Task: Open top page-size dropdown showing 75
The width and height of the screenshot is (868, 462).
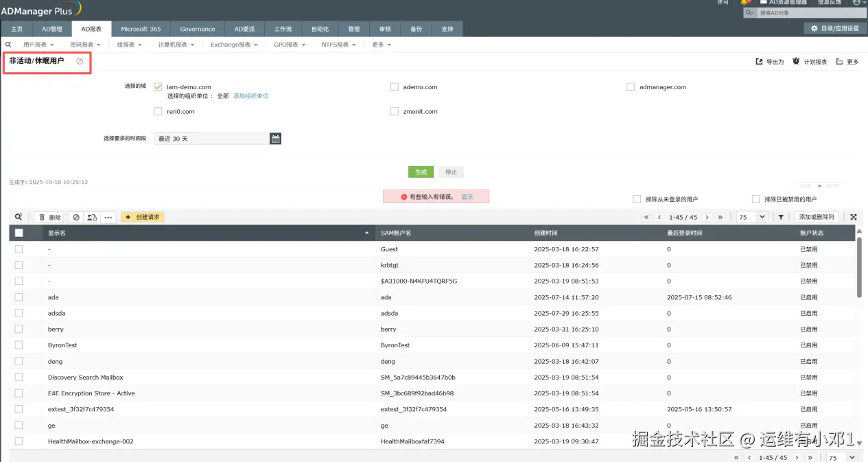Action: click(x=751, y=217)
